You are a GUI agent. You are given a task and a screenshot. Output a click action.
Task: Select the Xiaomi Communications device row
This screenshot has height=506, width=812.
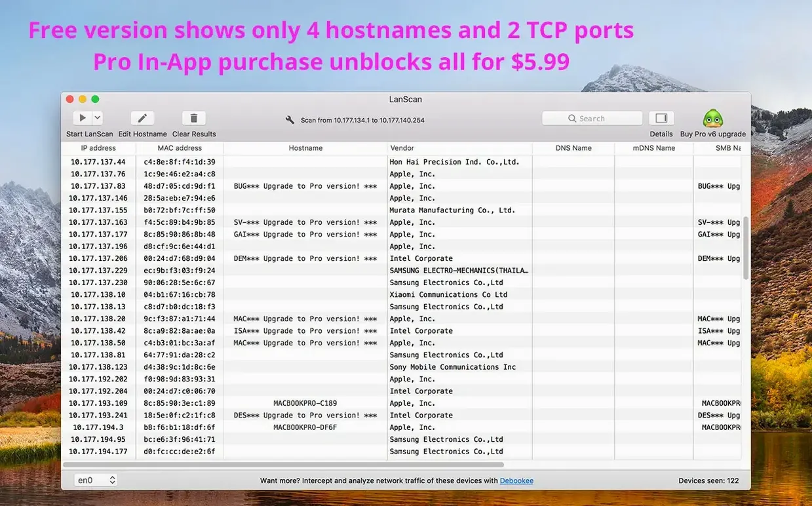tap(402, 295)
